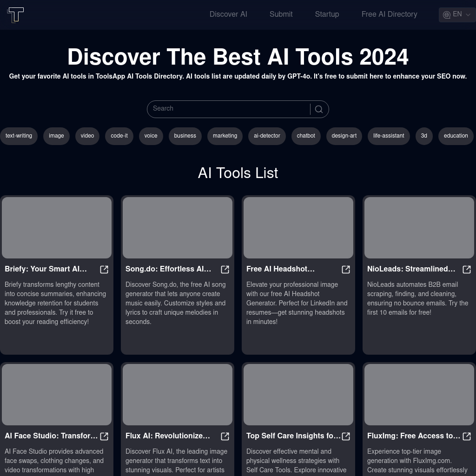Screen dimensions: 476x476
Task: Open the Flux AI external link icon
Action: coord(225,436)
